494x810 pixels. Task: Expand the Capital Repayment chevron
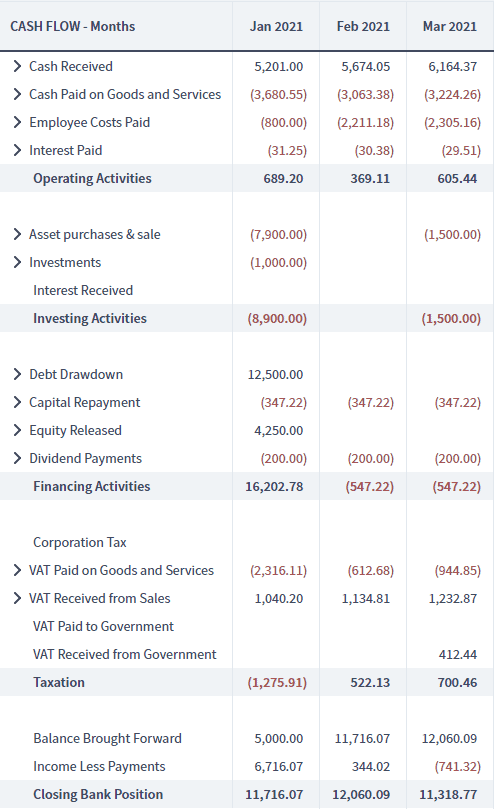coord(17,402)
